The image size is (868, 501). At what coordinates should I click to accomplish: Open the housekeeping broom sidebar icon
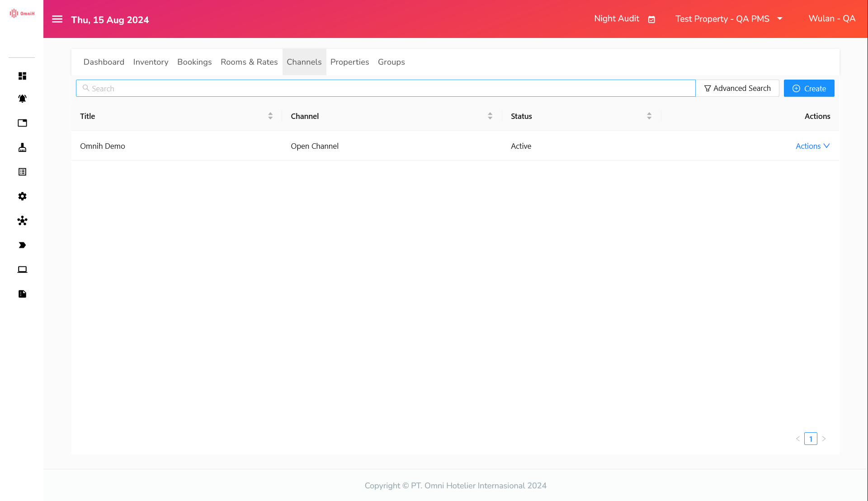coord(22,147)
